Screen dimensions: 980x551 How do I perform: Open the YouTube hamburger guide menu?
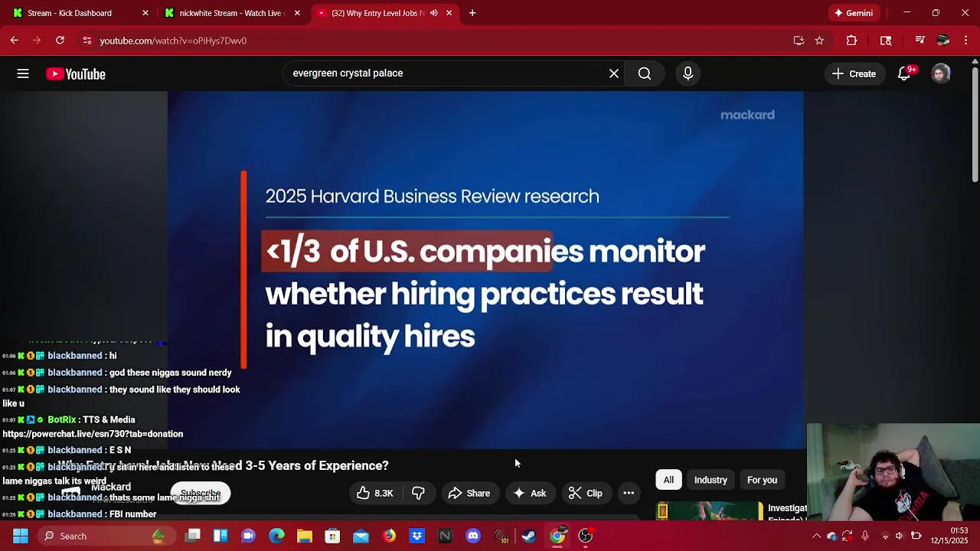pos(23,73)
